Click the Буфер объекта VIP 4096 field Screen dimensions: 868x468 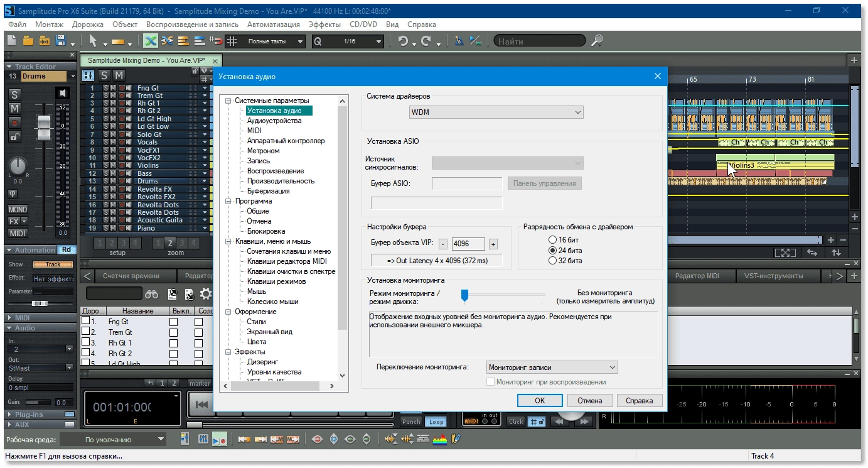[468, 244]
